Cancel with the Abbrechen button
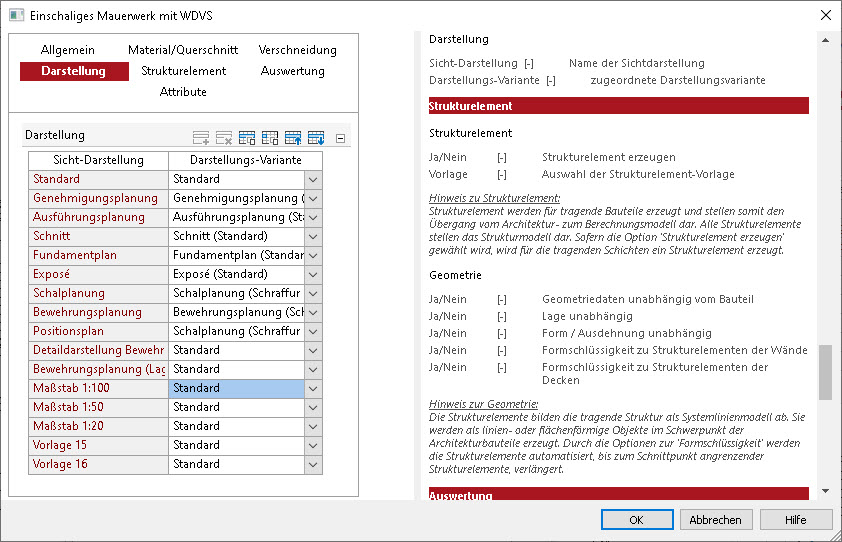Viewport: 842px width, 542px height. (716, 519)
